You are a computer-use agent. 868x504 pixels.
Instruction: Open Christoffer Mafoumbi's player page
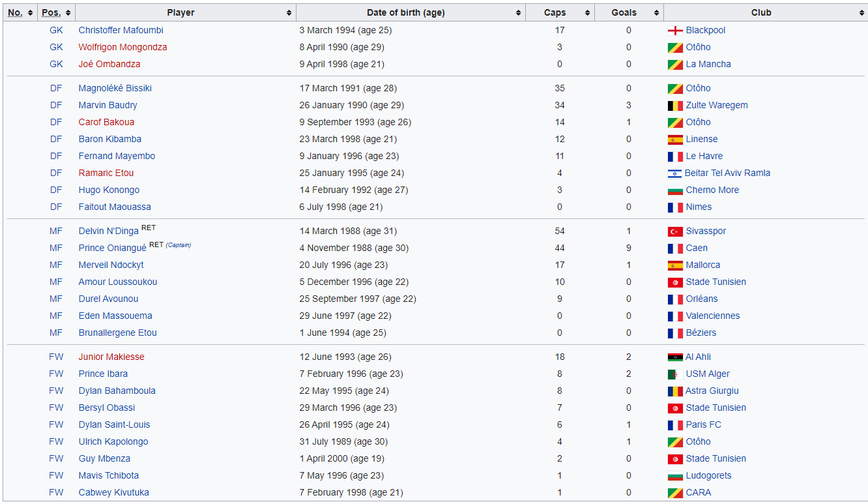pos(121,31)
